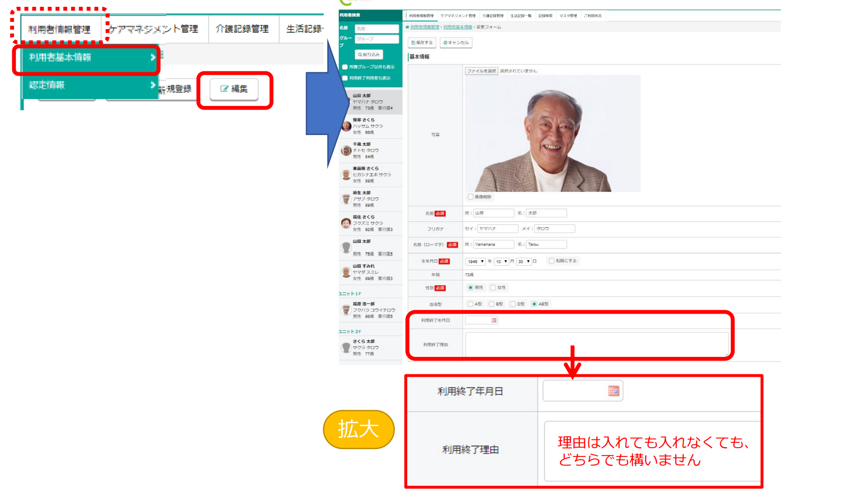Expand the birth day dropdown showing 30

click(x=523, y=261)
